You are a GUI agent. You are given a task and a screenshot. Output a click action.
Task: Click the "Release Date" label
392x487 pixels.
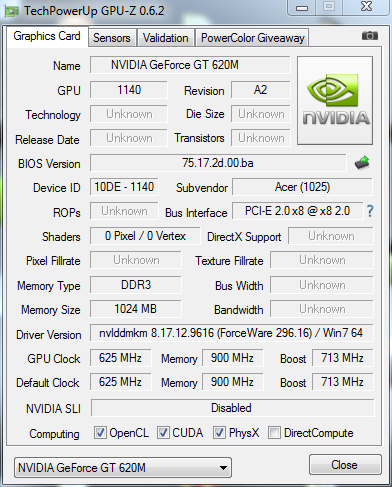tap(47, 140)
